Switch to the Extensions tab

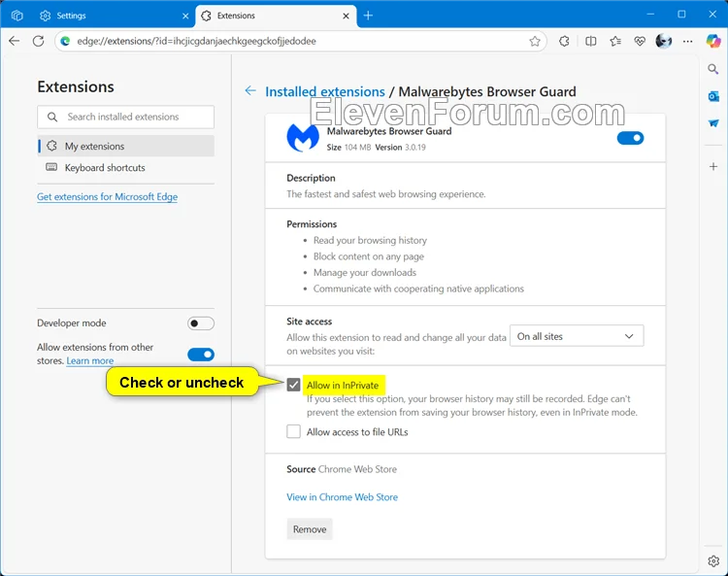pos(276,16)
